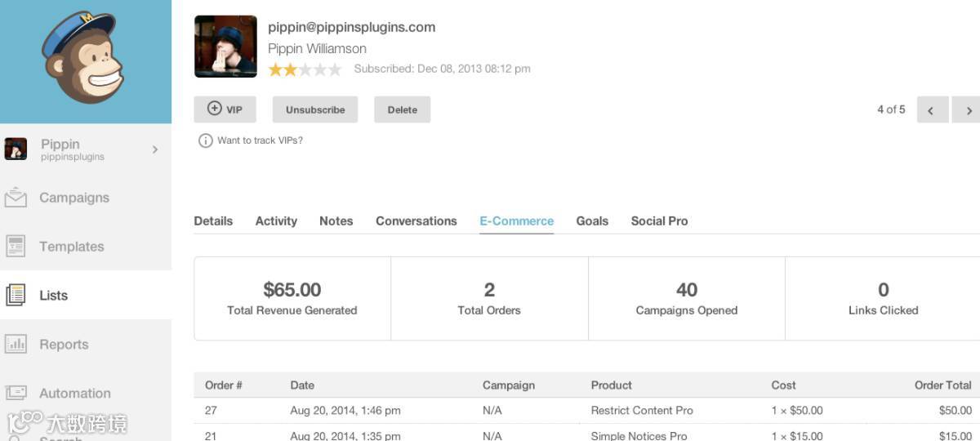This screenshot has width=980, height=441.
Task: Click the Want to track VIPs? text
Action: click(x=260, y=140)
